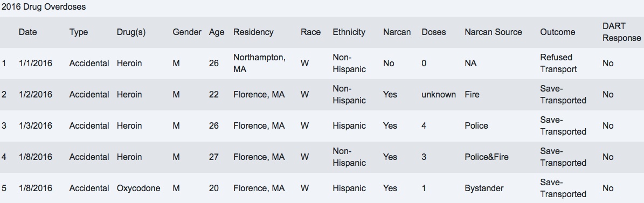Click the Oxycodone drug cell
Screen dimensions: 644x203
139,188
